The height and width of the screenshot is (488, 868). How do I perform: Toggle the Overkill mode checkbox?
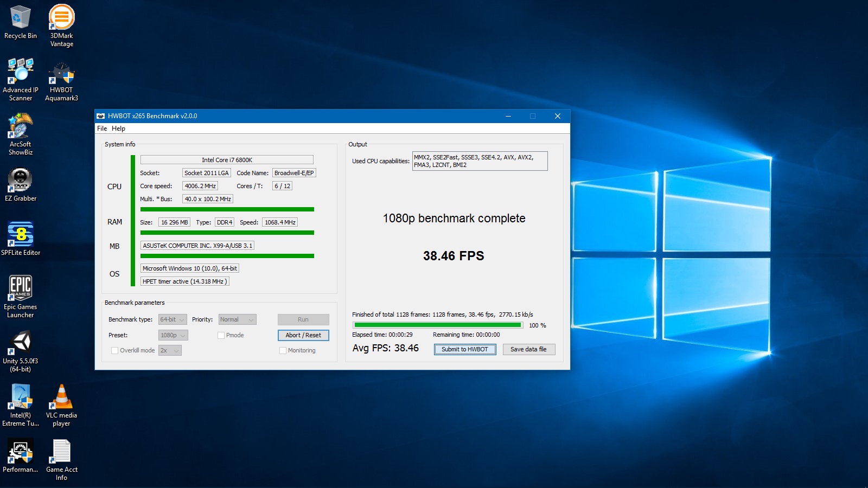[114, 350]
